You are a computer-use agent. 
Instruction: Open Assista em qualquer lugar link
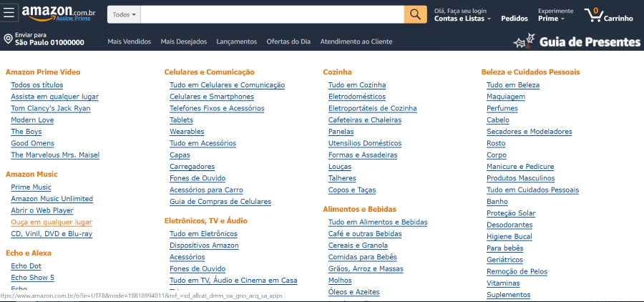(x=54, y=97)
